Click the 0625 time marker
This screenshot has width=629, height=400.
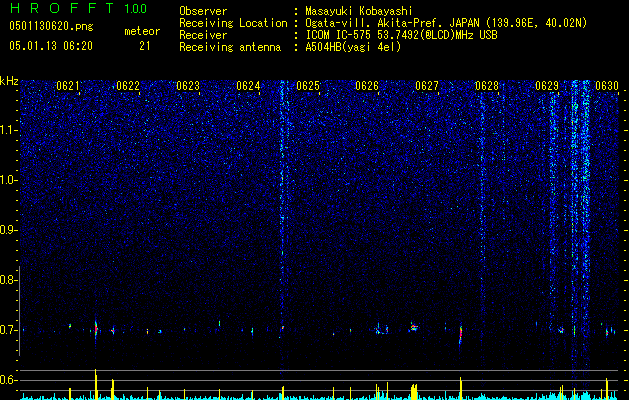pos(308,86)
